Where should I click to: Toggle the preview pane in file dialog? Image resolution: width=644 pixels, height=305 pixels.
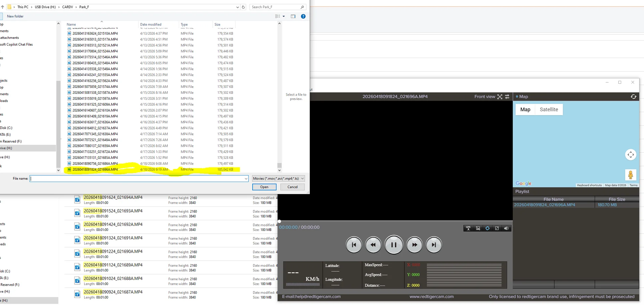pyautogui.click(x=293, y=16)
